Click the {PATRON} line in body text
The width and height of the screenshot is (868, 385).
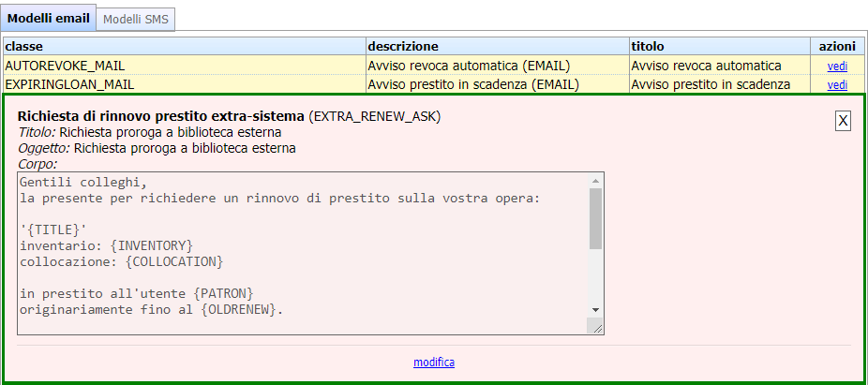coord(137,293)
